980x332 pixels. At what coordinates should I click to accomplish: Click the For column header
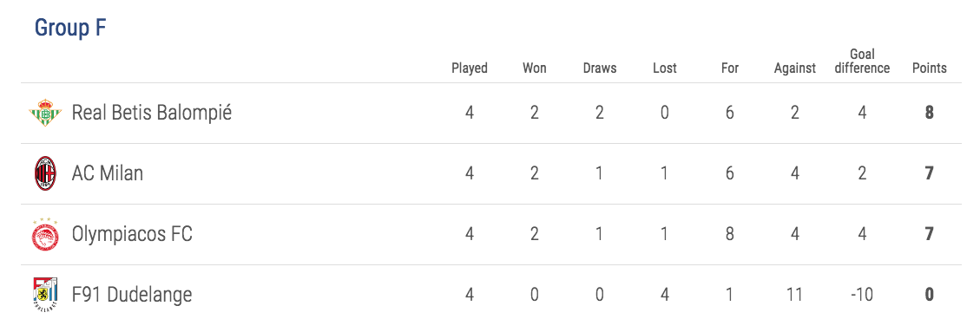(730, 68)
